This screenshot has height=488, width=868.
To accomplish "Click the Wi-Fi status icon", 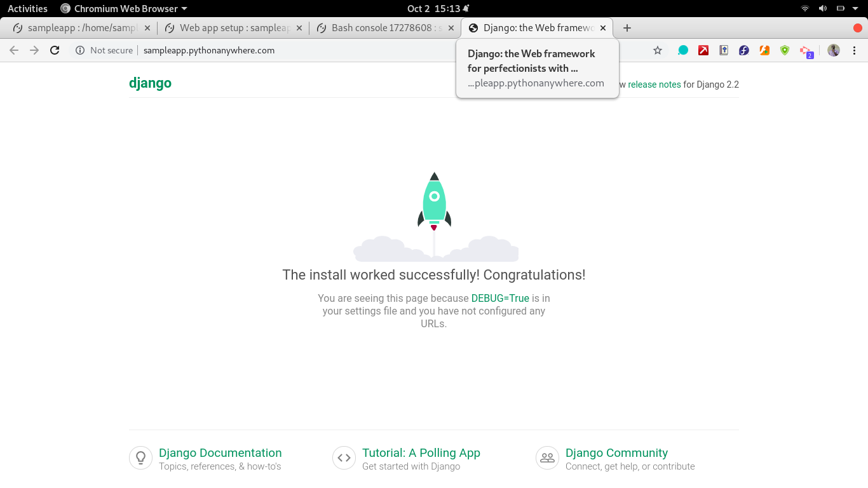I will (x=805, y=8).
